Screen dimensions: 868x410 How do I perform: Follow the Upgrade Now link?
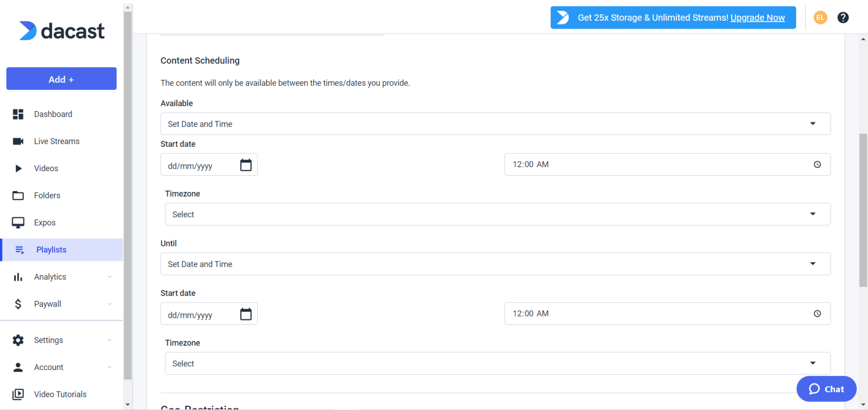pyautogui.click(x=757, y=17)
